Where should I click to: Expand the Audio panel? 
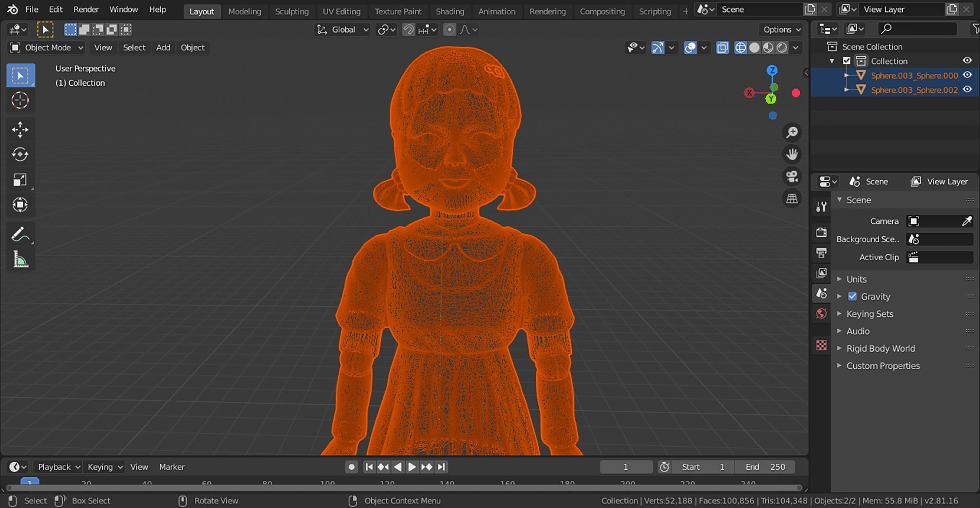point(858,331)
